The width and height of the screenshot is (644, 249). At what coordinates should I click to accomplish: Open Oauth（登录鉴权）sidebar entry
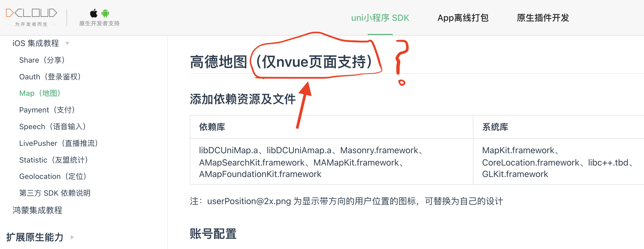50,77
